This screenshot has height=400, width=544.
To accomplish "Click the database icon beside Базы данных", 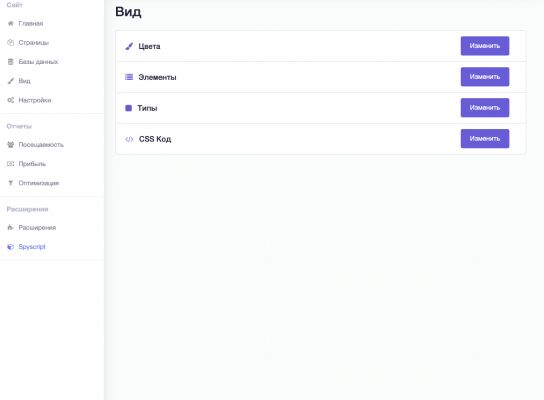I will point(11,62).
